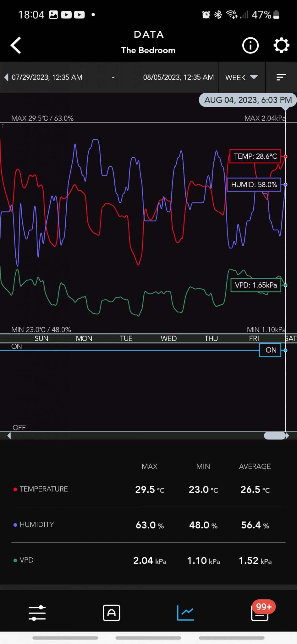Tap the back arrow icon
This screenshot has height=644, width=297.
(16, 45)
